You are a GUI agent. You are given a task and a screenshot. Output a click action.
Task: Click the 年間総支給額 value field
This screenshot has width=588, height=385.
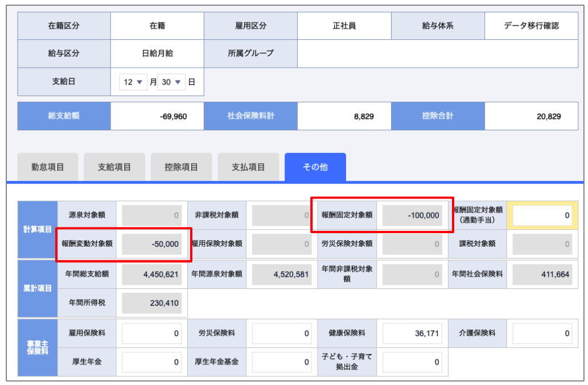[152, 274]
